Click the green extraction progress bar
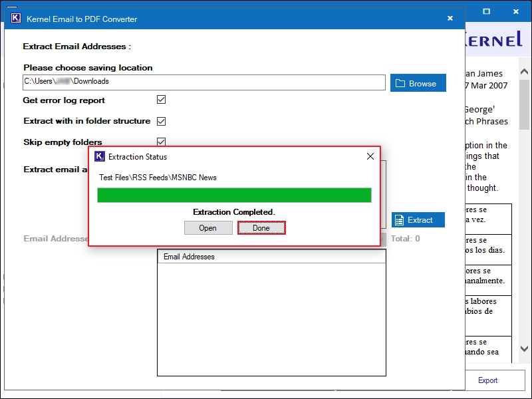 234,195
